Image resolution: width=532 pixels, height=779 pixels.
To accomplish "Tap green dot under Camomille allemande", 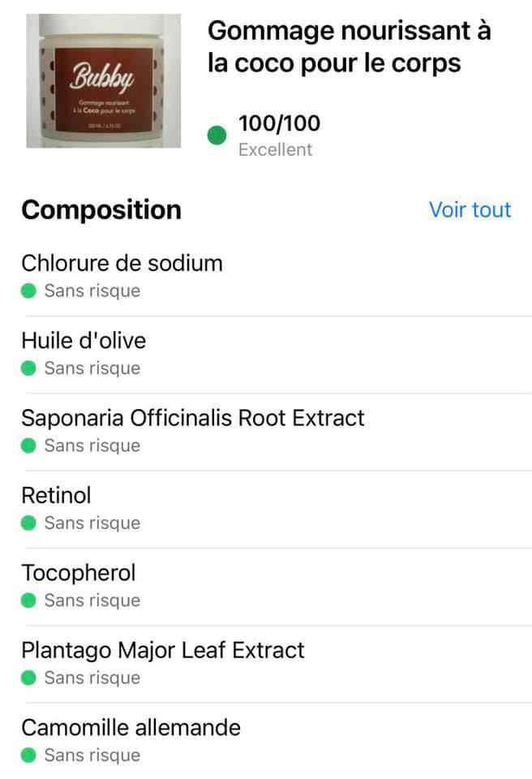I will [29, 755].
